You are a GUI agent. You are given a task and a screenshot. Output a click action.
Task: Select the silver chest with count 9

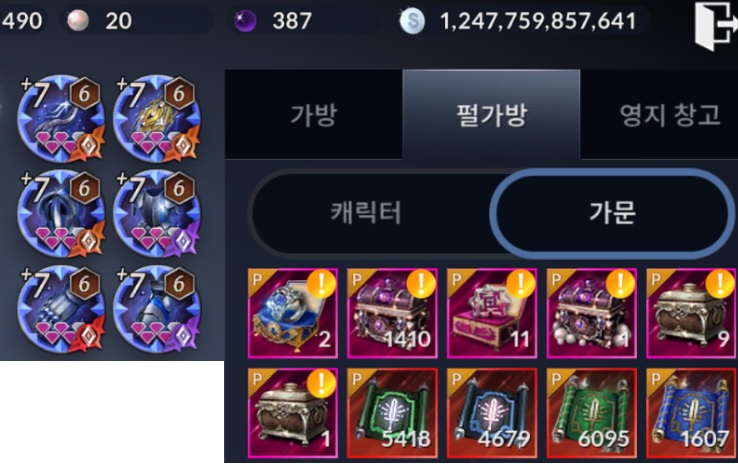point(691,313)
